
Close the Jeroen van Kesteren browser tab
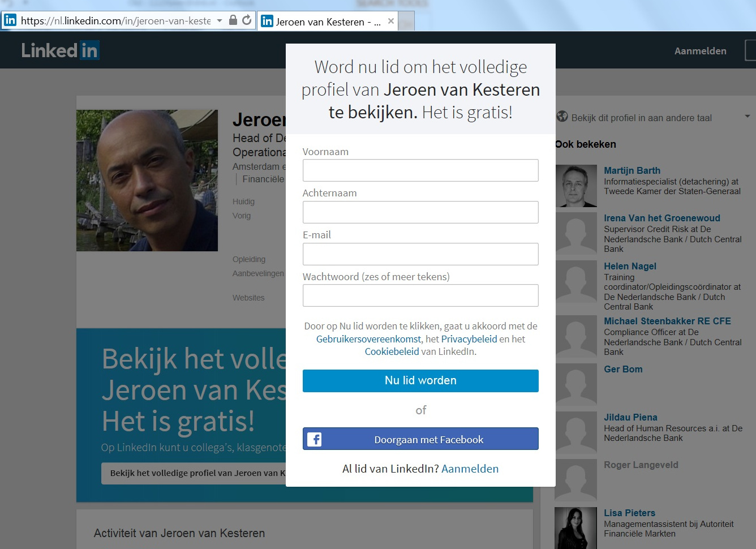pyautogui.click(x=391, y=22)
